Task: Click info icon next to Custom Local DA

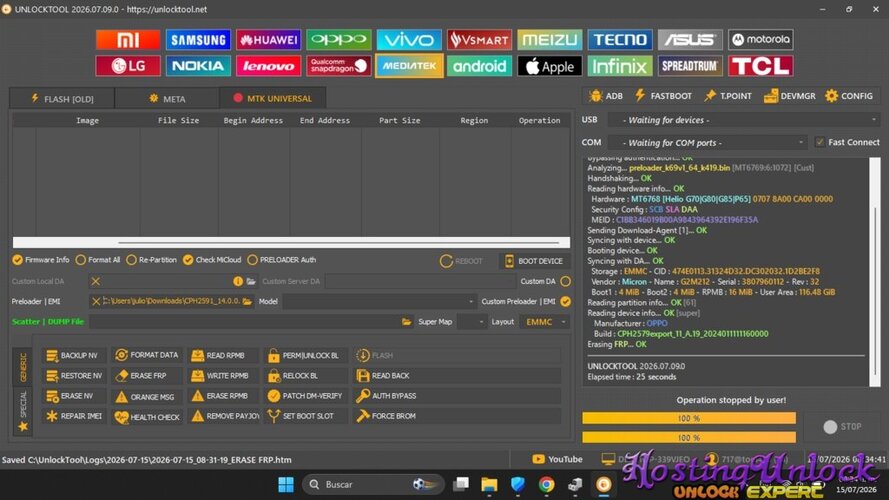Action: [238, 281]
